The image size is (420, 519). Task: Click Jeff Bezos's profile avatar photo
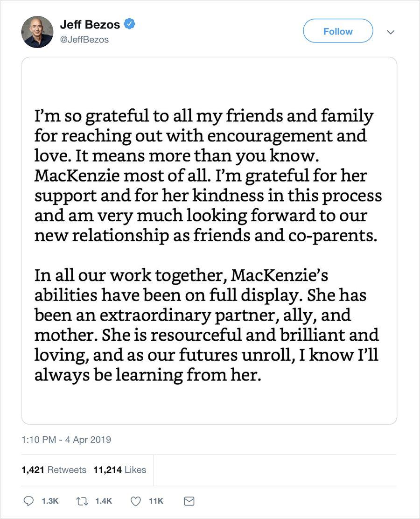pyautogui.click(x=37, y=32)
